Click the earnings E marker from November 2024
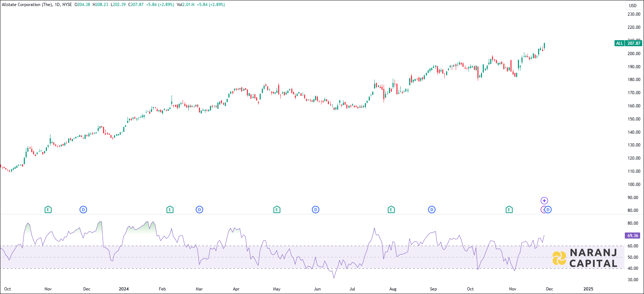Image resolution: width=644 pixels, height=294 pixels. 509,210
